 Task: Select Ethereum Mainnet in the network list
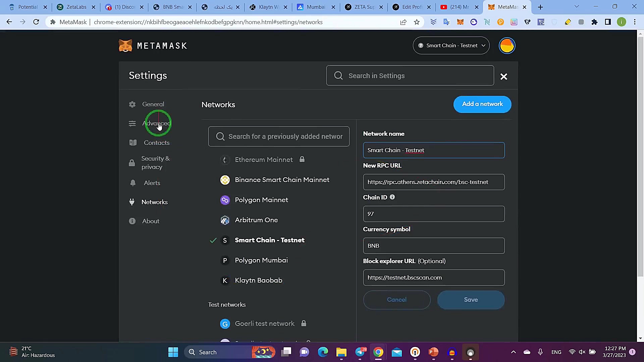tap(263, 160)
